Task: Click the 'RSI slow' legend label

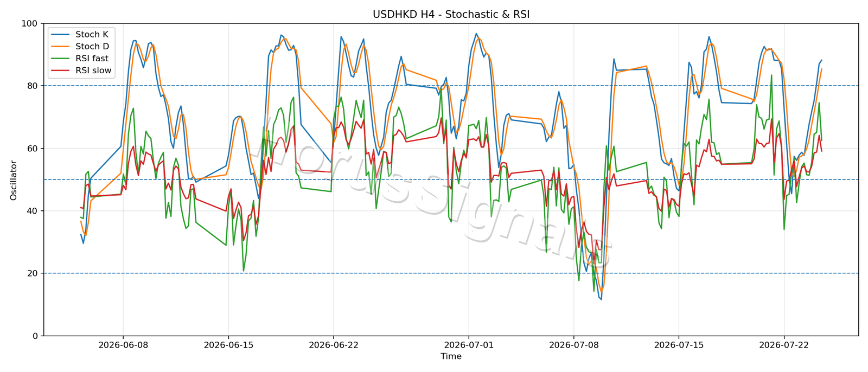Action: point(93,70)
